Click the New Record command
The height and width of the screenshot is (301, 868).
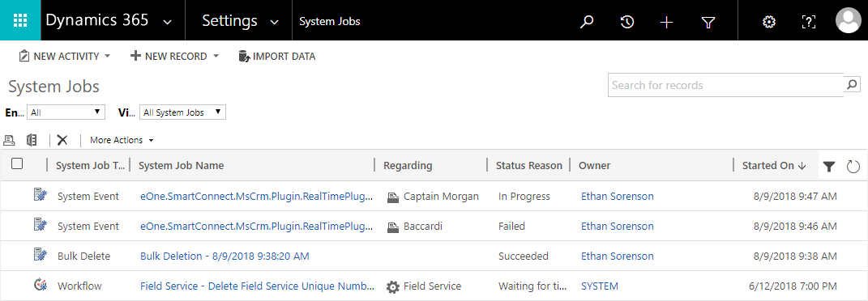(169, 57)
